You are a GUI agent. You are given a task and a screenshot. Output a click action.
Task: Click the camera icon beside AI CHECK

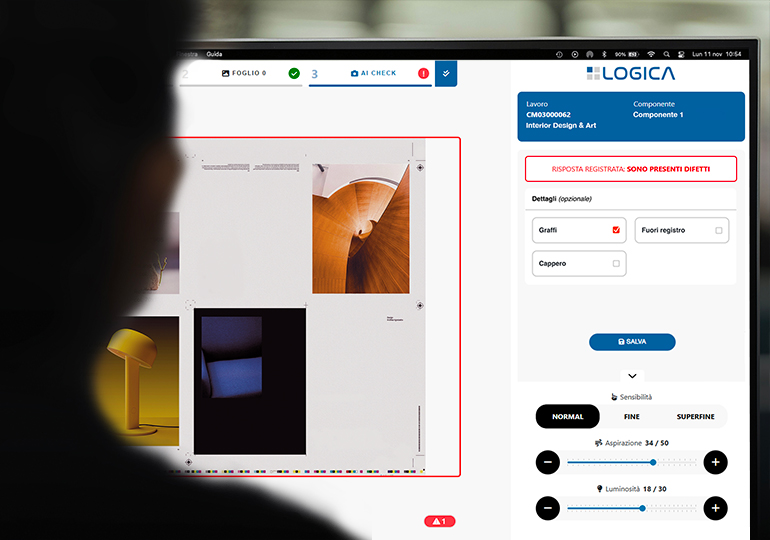[x=355, y=73]
